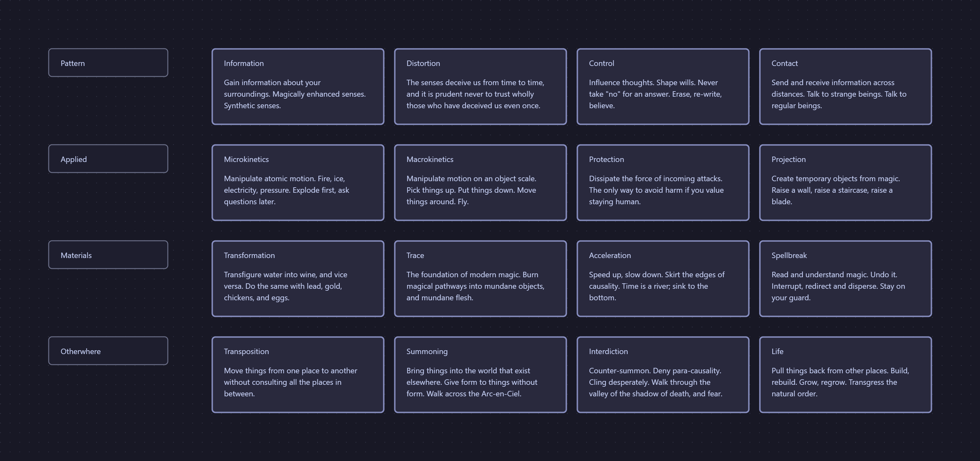Click the Otherwhere category box
The image size is (980, 461).
pos(108,351)
